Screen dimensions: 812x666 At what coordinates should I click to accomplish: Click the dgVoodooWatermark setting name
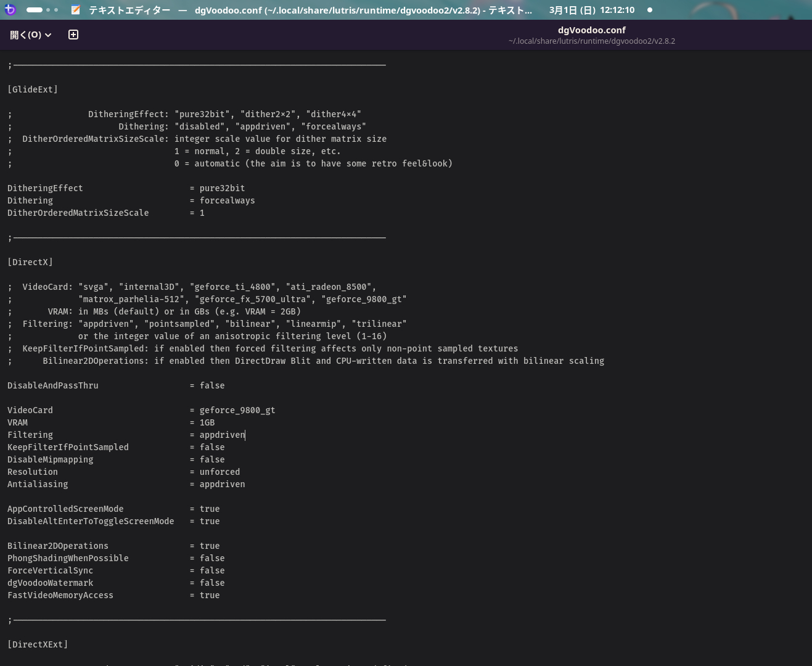51,583
